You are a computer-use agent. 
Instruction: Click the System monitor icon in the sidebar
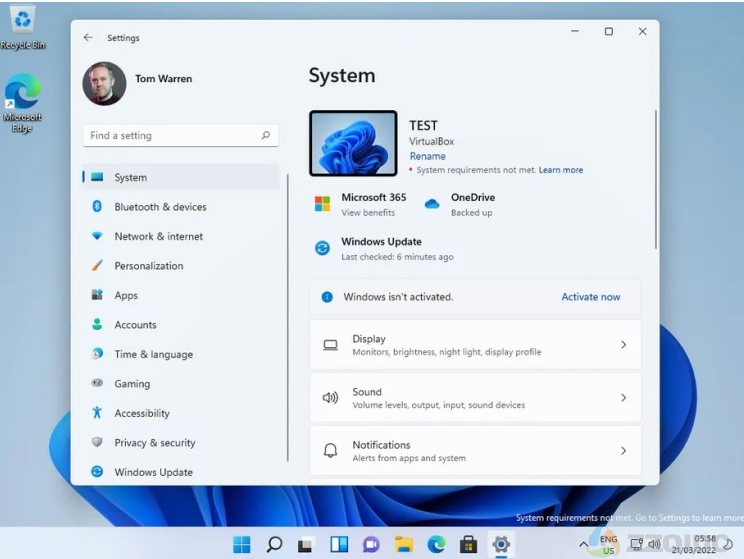point(97,177)
